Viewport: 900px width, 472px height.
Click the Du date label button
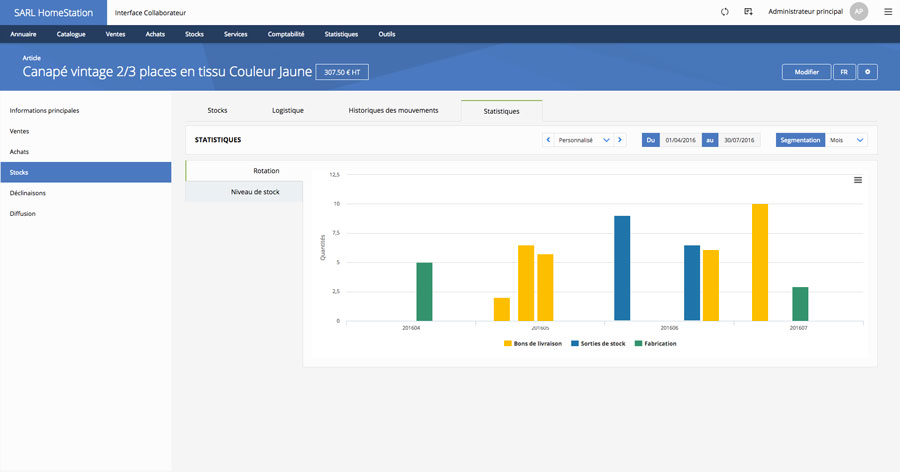coord(650,140)
